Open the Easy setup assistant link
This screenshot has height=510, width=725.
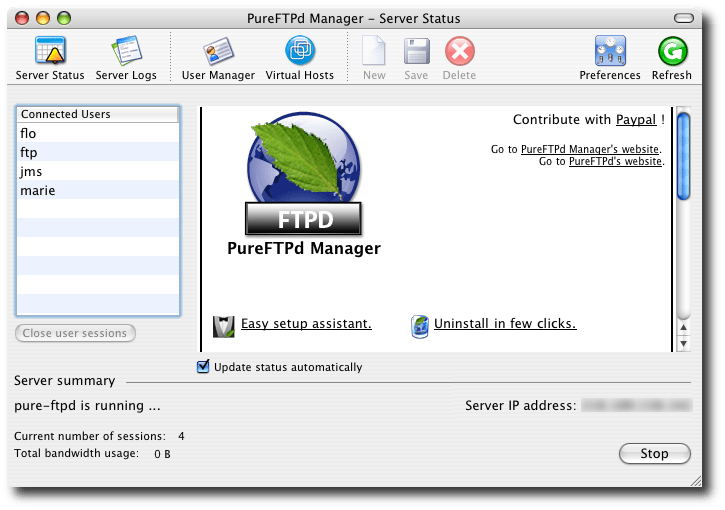click(306, 324)
